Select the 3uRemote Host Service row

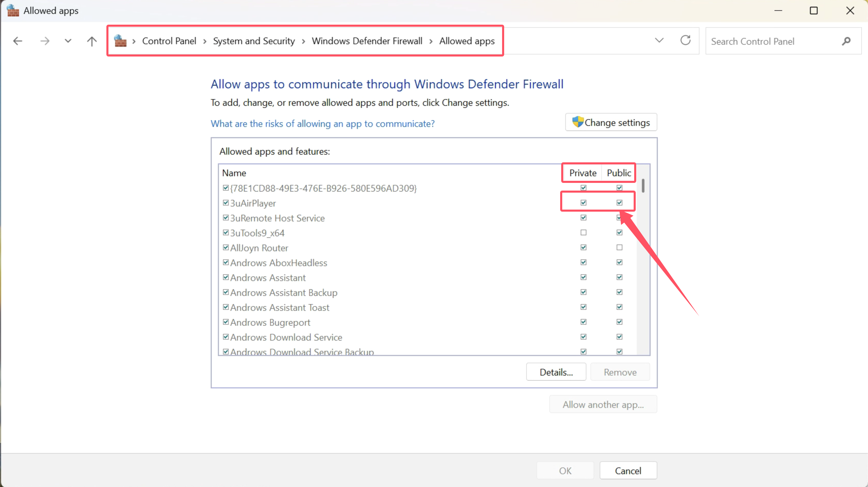pos(428,218)
